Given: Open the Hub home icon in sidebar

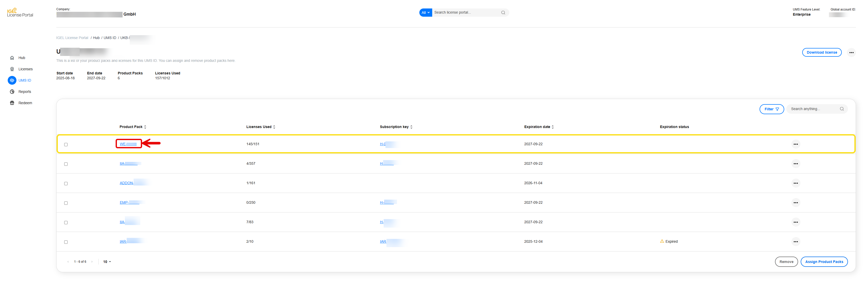Looking at the screenshot, I should pyautogui.click(x=12, y=58).
